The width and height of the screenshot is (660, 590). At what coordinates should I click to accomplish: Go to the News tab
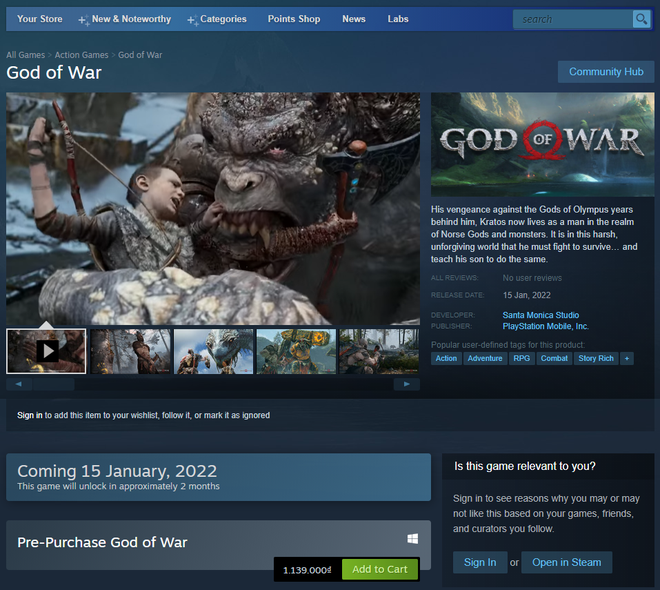[354, 19]
